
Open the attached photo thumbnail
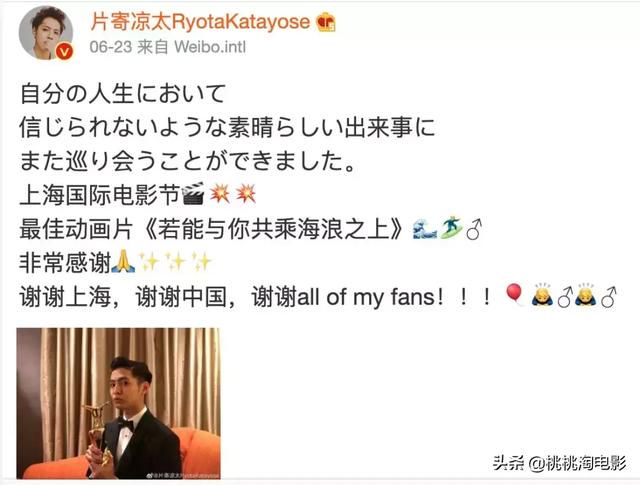(118, 403)
